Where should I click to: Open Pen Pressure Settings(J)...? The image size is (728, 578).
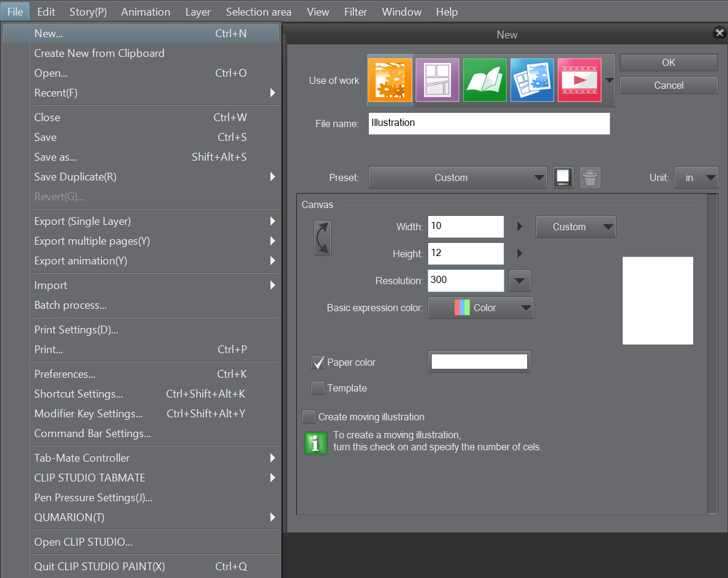[x=141, y=498]
